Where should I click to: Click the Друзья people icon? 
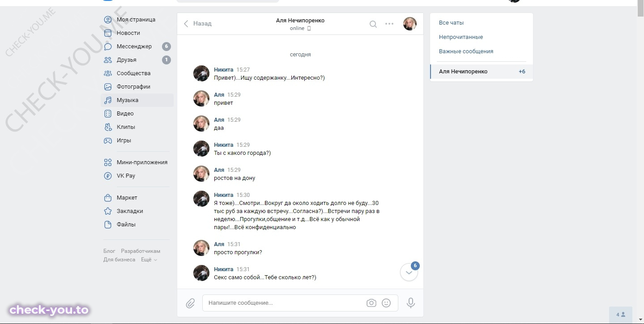[108, 60]
